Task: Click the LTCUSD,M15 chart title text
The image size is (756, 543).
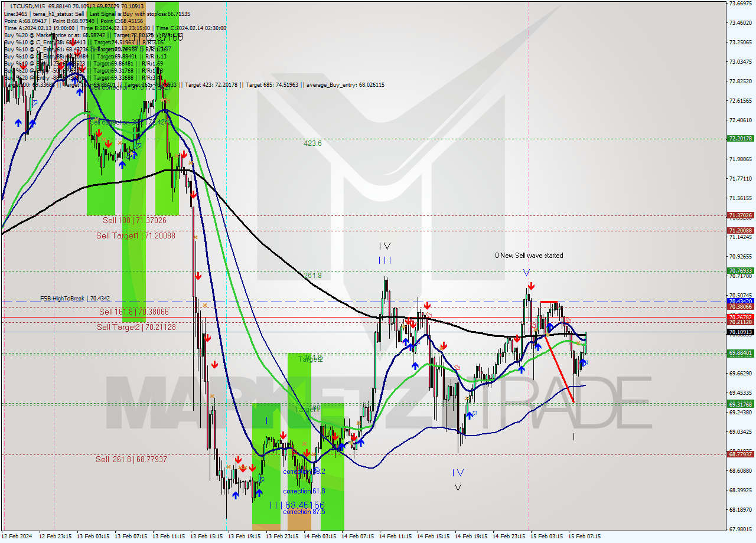Action: pos(27,5)
